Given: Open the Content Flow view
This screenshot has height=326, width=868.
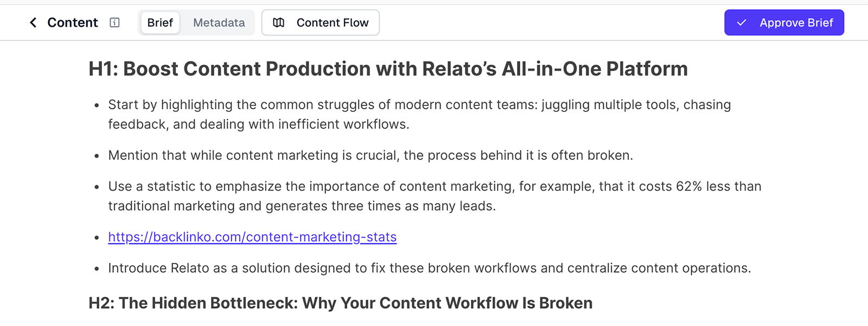Looking at the screenshot, I should pyautogui.click(x=332, y=23).
